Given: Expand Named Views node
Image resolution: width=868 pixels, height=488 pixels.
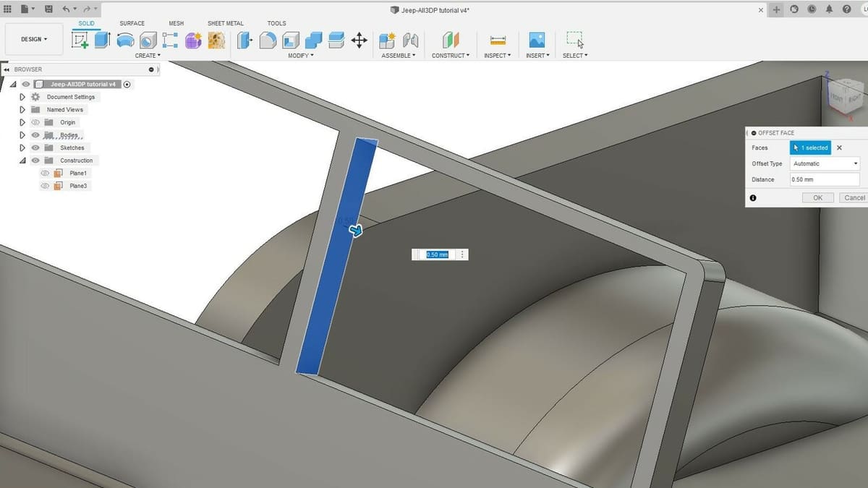Looking at the screenshot, I should click(22, 110).
